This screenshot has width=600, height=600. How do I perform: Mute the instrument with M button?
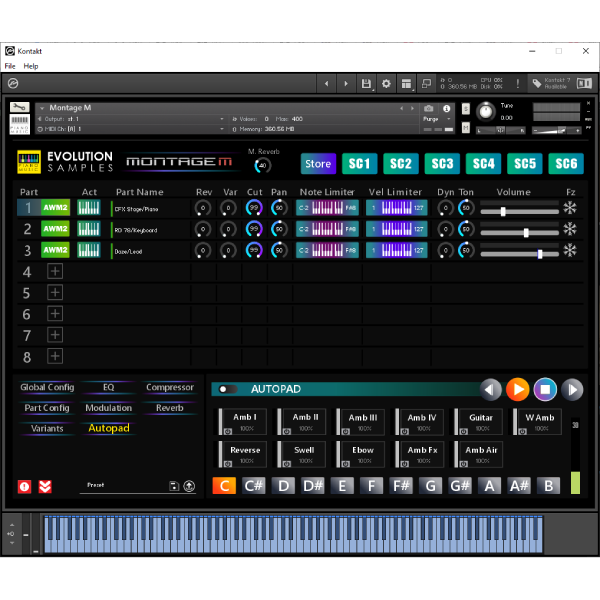[466, 127]
